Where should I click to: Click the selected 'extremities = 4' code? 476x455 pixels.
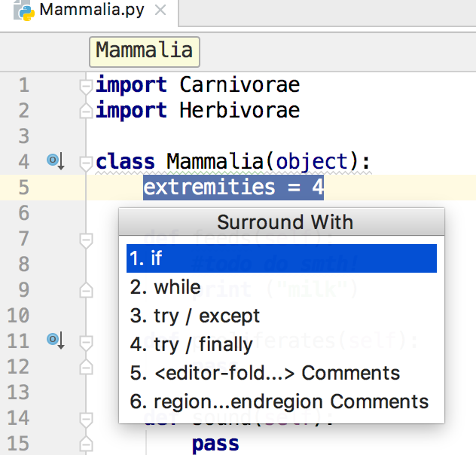click(233, 187)
